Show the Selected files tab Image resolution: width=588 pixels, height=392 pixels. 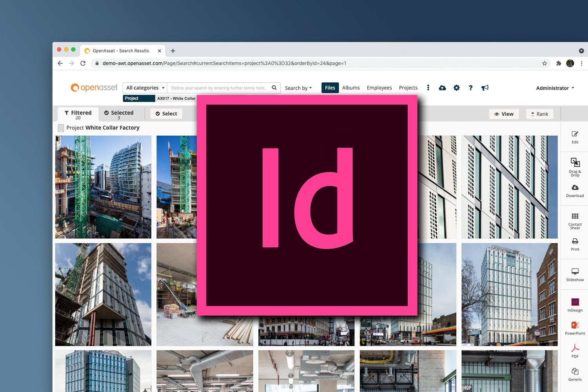(x=119, y=114)
